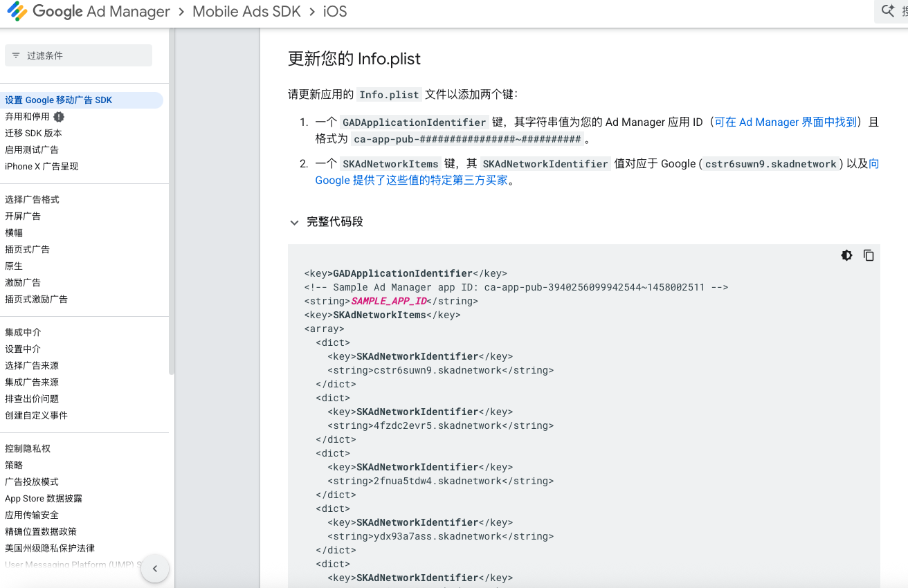Open 选择广告来源 sidebar page
908x588 pixels.
click(32, 366)
